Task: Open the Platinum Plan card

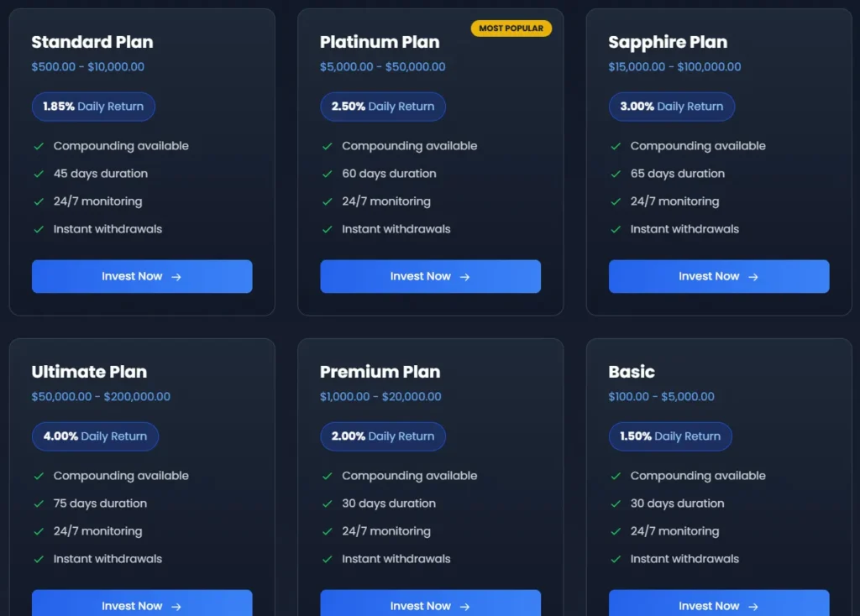Action: click(x=430, y=159)
